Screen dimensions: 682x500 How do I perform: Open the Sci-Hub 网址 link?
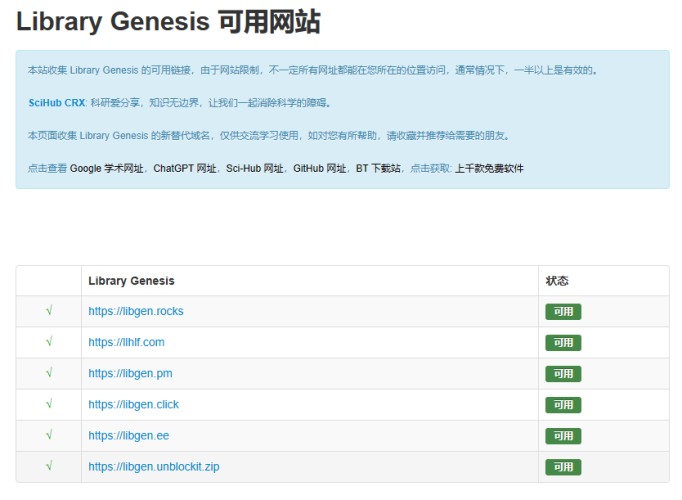point(254,168)
